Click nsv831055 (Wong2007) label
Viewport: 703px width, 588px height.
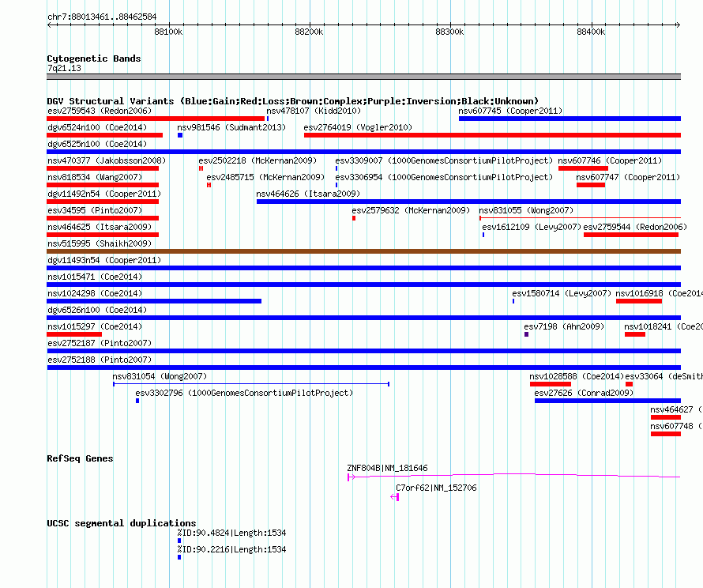click(x=526, y=210)
